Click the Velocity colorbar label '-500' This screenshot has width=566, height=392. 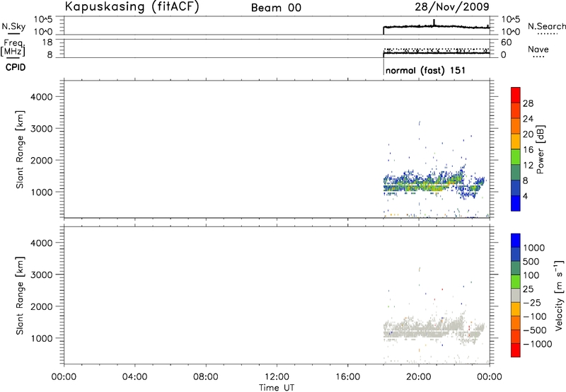(535, 330)
